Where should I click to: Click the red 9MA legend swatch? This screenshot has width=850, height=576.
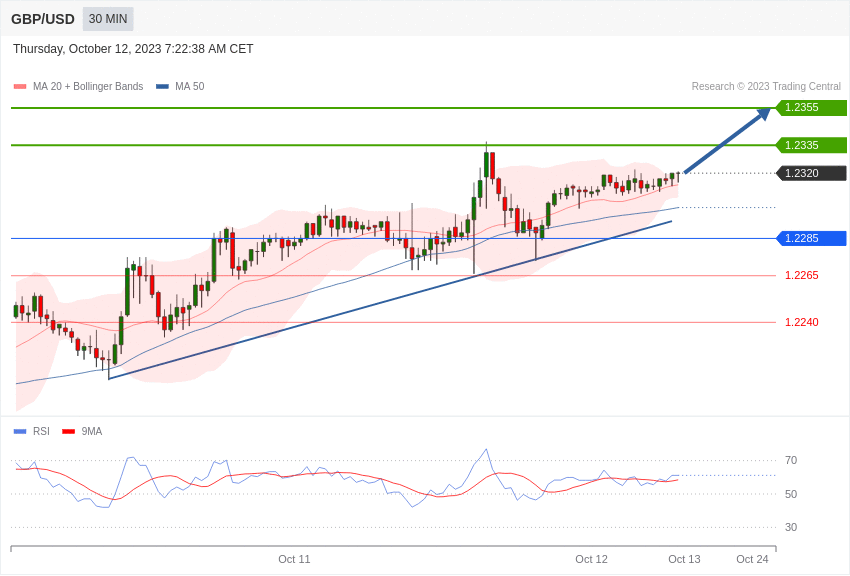[x=68, y=431]
